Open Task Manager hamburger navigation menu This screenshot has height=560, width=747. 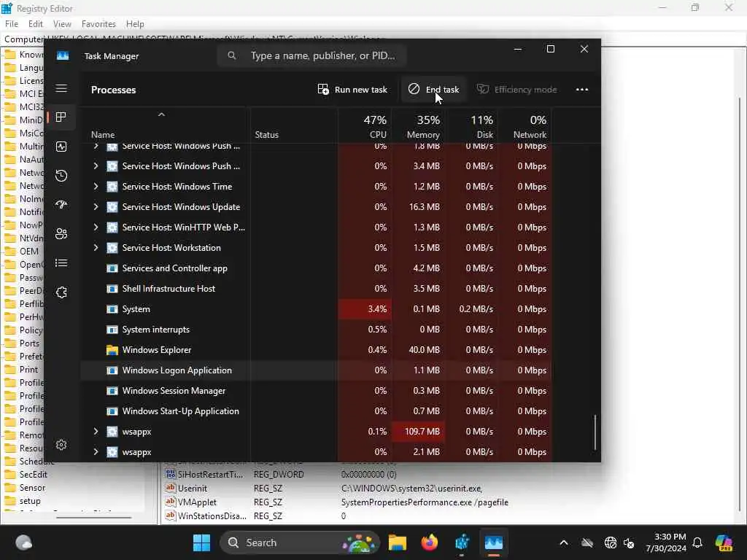click(61, 88)
